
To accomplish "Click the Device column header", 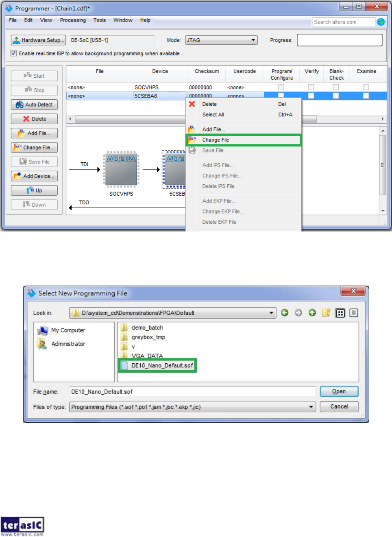I will pos(160,71).
